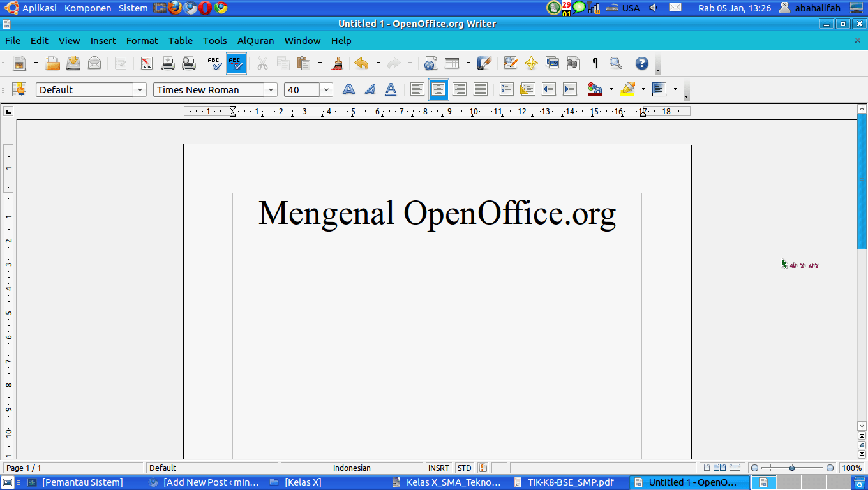Viewport: 868px width, 490px height.
Task: Paste from clipboard
Action: point(304,63)
